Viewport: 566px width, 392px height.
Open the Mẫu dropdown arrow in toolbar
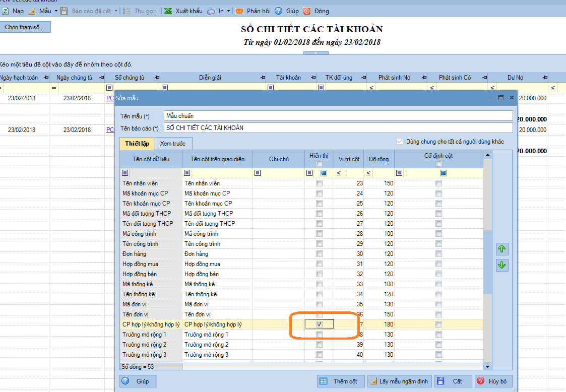point(55,11)
